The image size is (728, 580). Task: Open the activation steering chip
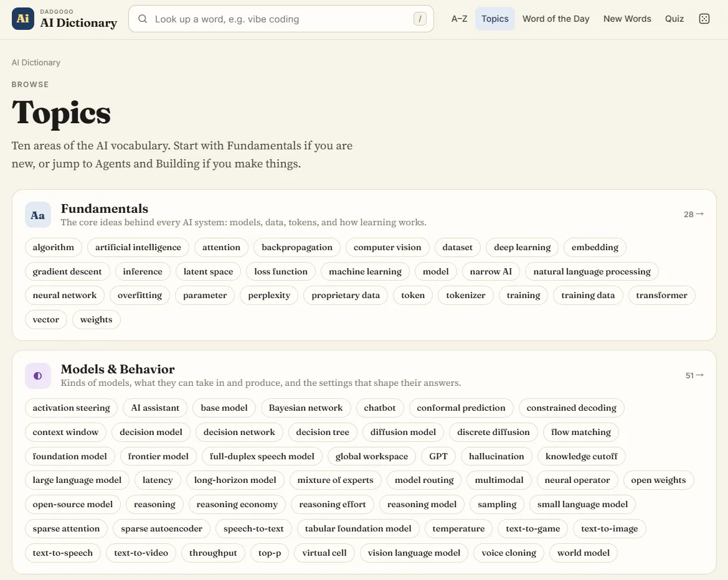(71, 408)
